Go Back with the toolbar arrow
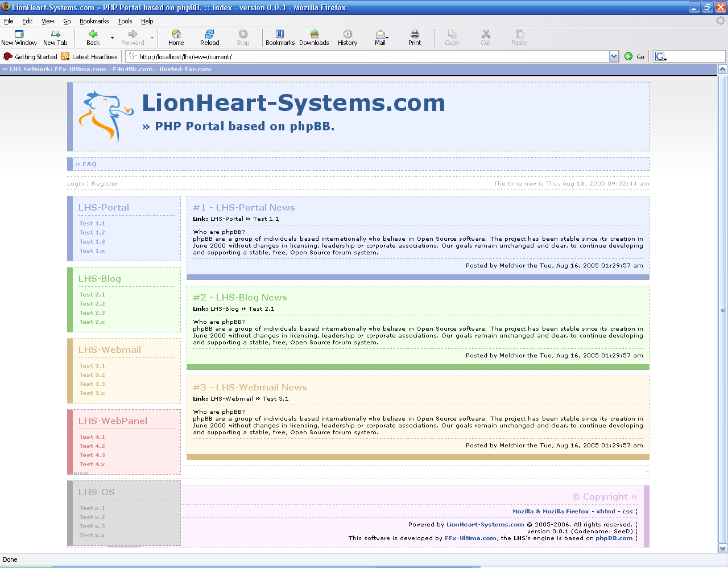 pyautogui.click(x=93, y=38)
